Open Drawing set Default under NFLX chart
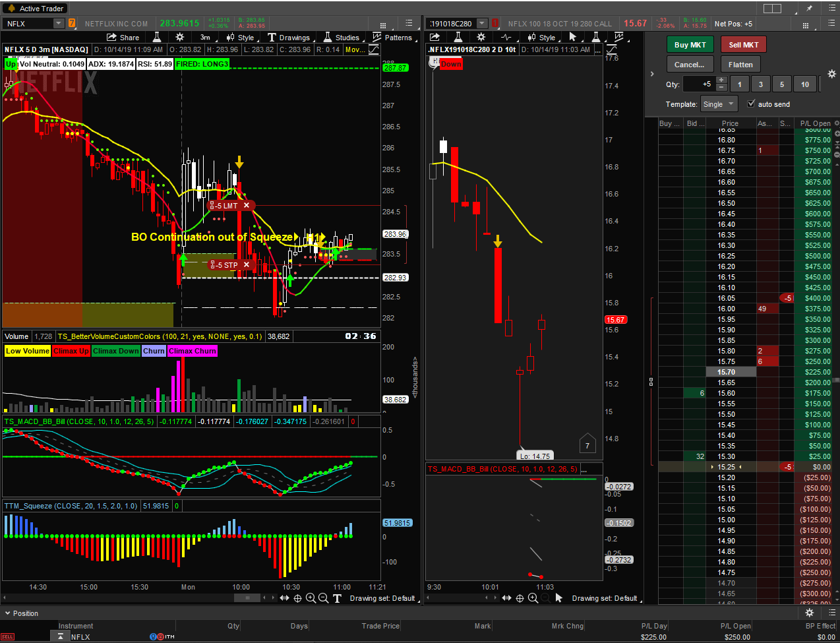The width and height of the screenshot is (840, 643). [382, 598]
